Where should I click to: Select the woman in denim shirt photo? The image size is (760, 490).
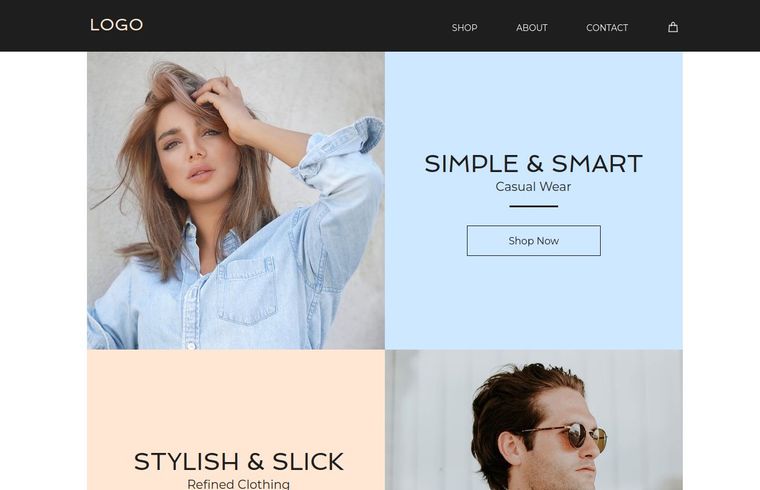coord(236,201)
